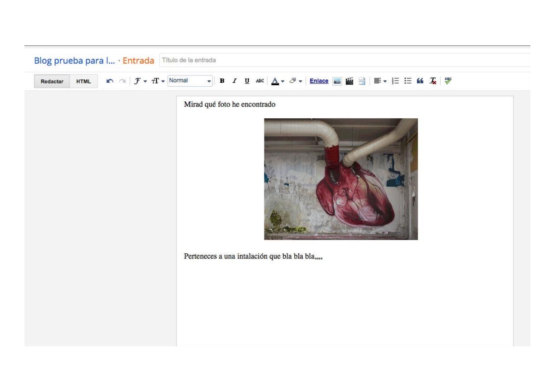Open the text color picker

click(277, 81)
